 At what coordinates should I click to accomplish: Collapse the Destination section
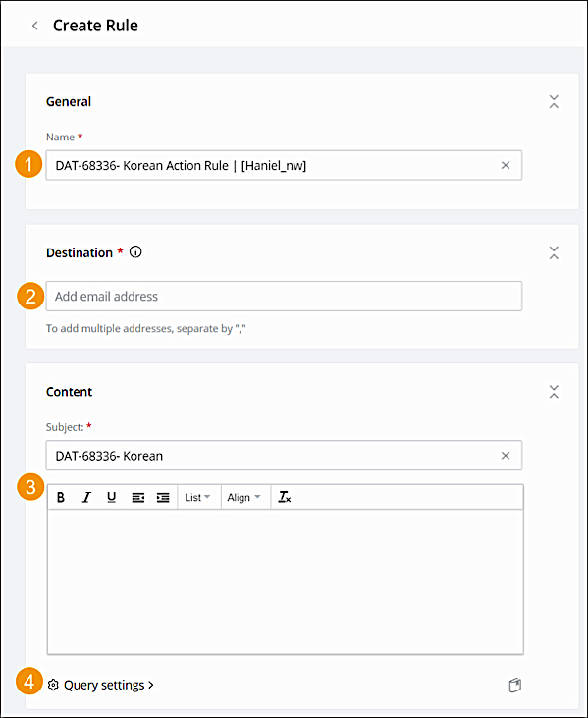pyautogui.click(x=554, y=252)
